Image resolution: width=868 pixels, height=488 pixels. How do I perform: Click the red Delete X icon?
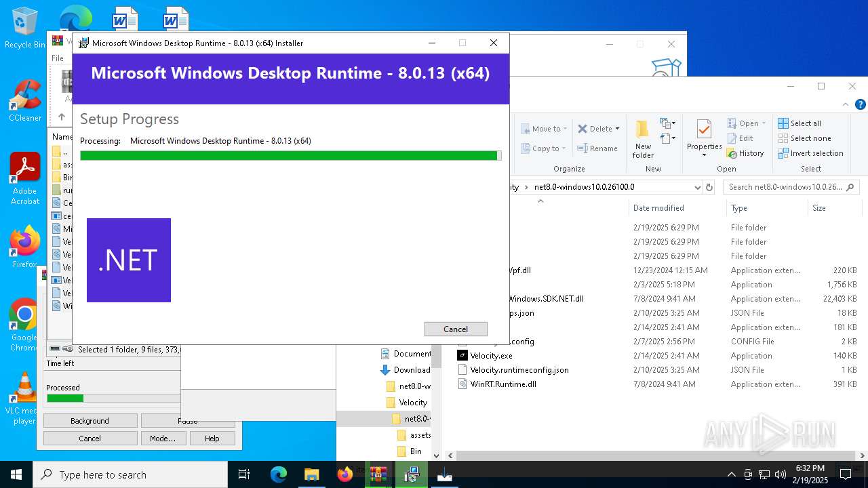click(x=582, y=129)
